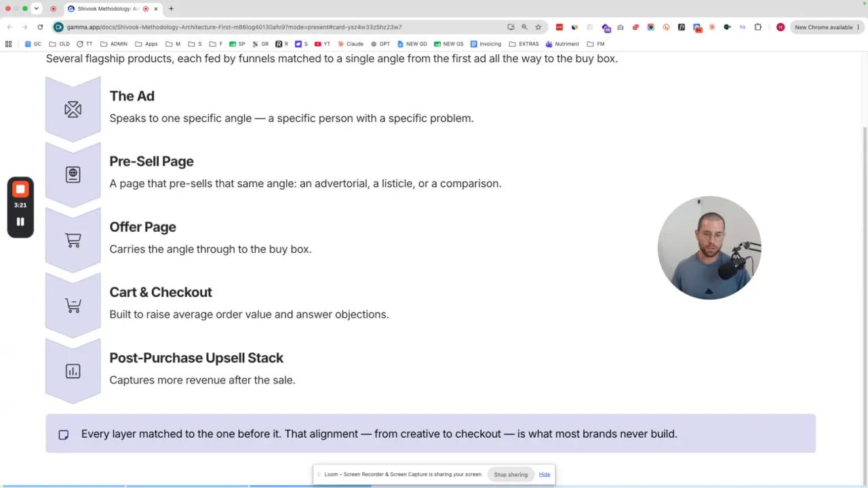Open the NEW GS bookmark
This screenshot has height=488, width=868.
coord(449,44)
